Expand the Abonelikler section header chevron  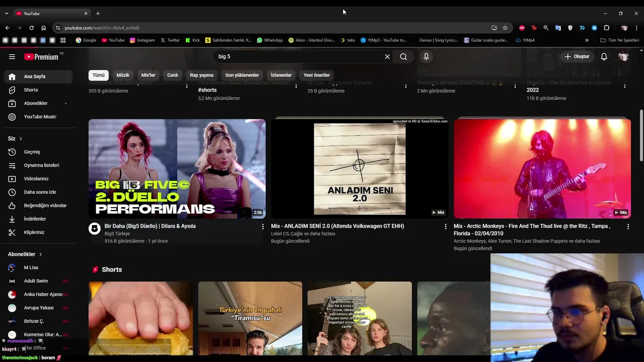(40, 254)
